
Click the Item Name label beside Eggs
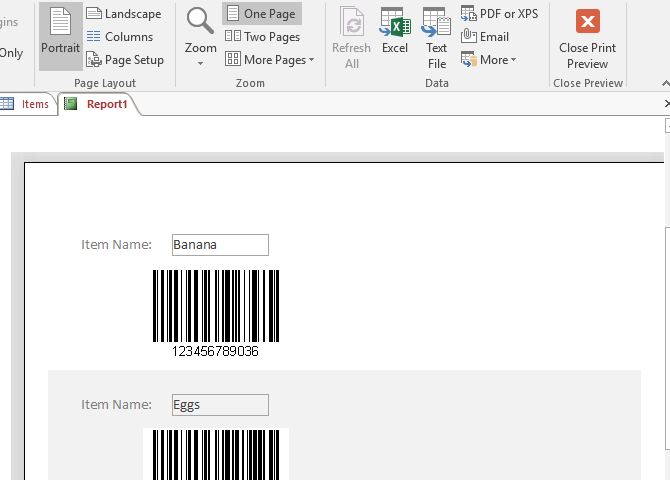116,404
